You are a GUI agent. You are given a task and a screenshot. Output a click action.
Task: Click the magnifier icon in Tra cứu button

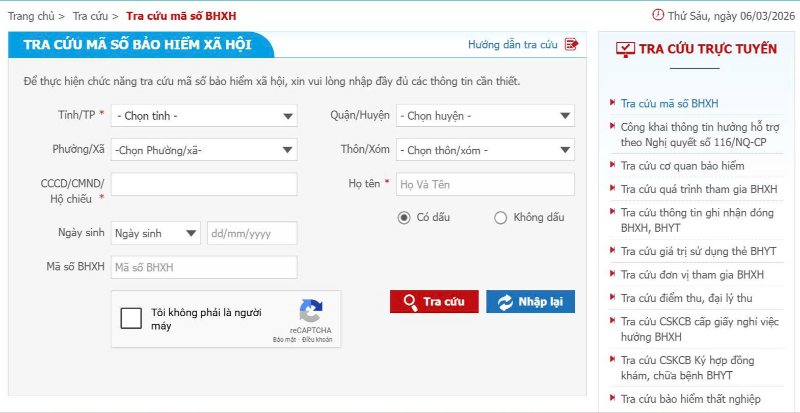410,302
